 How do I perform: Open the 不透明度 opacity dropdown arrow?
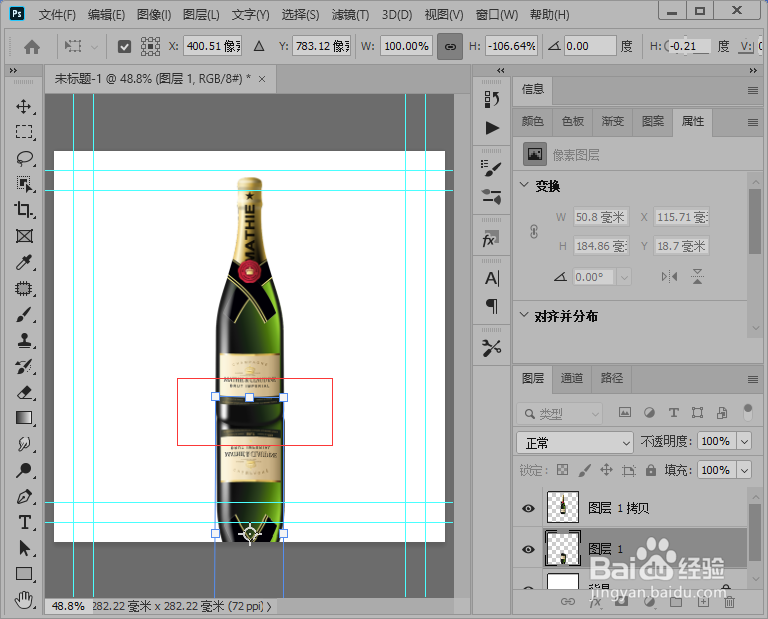[744, 442]
